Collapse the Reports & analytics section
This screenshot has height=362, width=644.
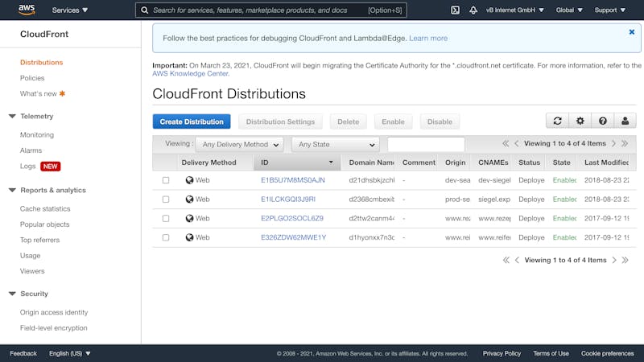[x=12, y=190]
